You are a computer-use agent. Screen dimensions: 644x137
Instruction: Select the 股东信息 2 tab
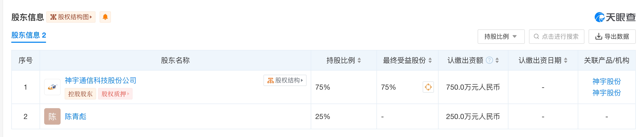point(29,35)
